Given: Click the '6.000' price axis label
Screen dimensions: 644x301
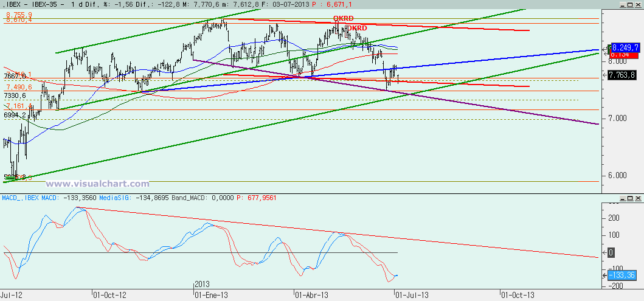Looking at the screenshot, I should [618, 175].
